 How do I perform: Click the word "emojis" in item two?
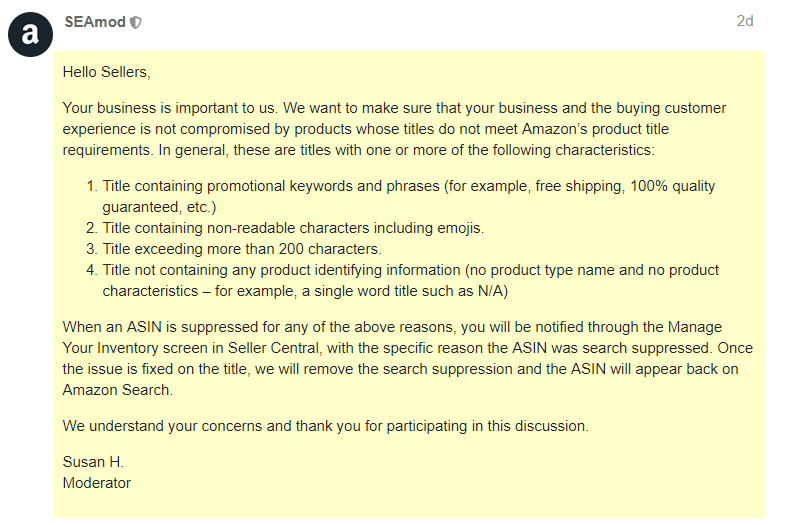click(460, 228)
